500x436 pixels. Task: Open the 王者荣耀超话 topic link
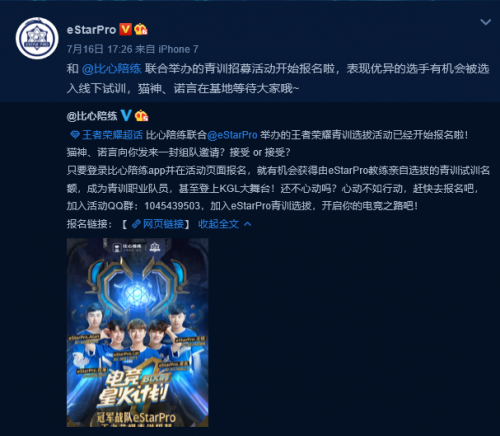click(112, 135)
